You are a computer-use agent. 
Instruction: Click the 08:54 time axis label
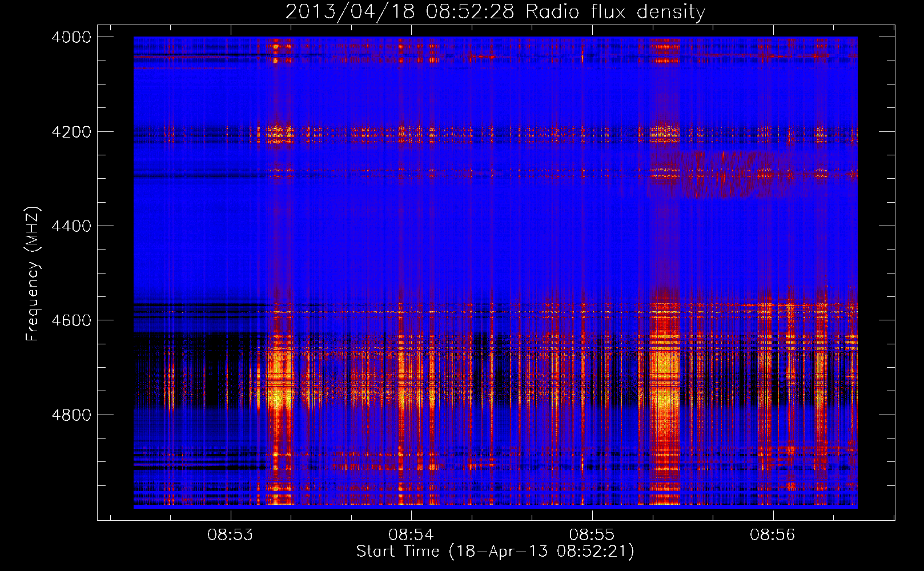pos(411,535)
